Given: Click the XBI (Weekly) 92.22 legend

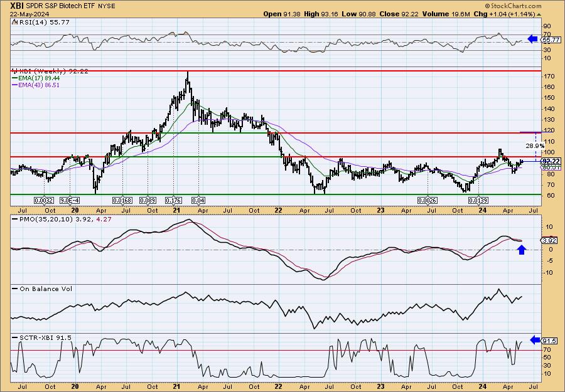Looking at the screenshot, I should [50, 71].
